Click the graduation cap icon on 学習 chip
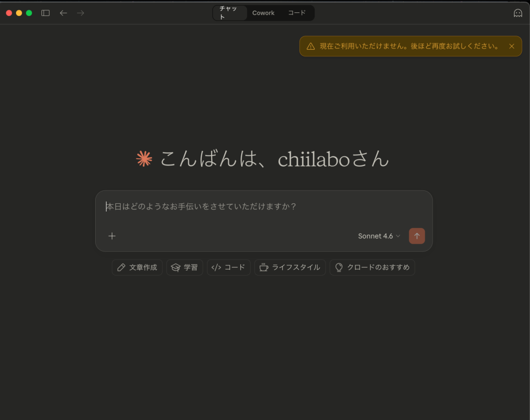The height and width of the screenshot is (420, 530). coord(175,267)
